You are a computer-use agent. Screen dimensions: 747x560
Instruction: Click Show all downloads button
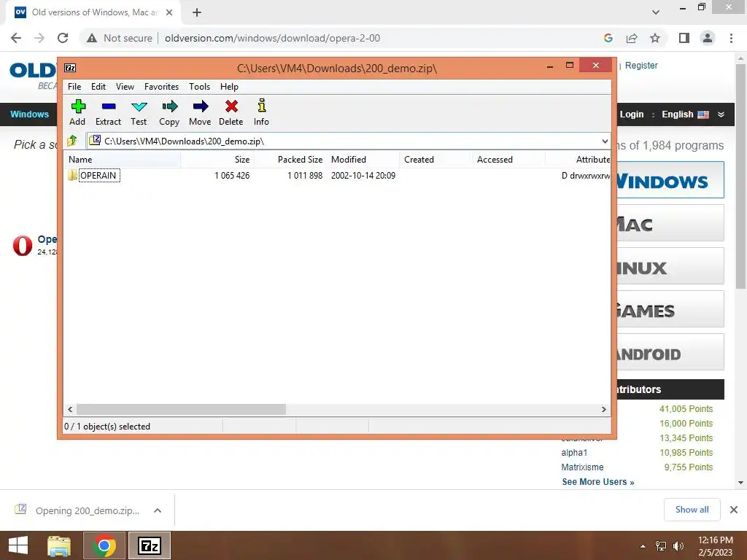click(692, 510)
